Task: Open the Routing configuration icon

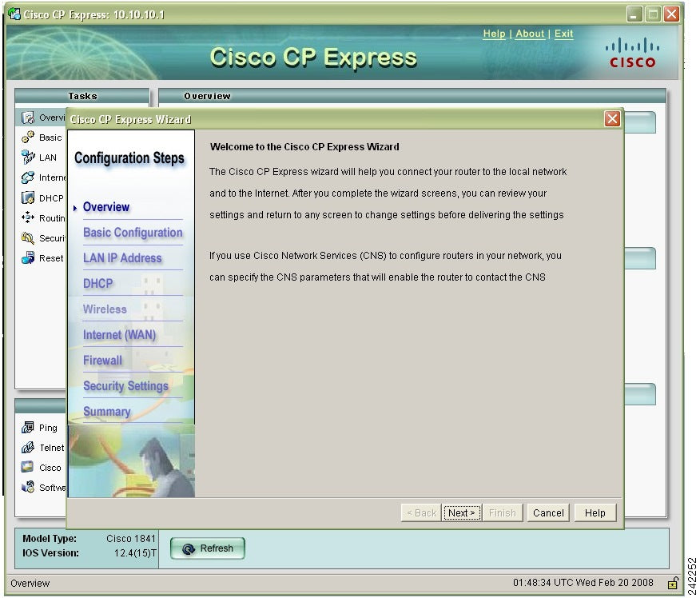Action: point(28,217)
